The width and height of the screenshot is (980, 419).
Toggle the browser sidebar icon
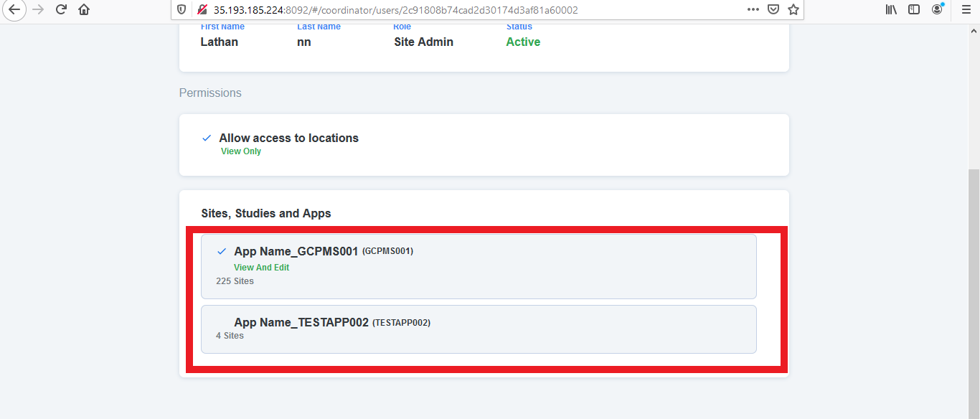[914, 10]
